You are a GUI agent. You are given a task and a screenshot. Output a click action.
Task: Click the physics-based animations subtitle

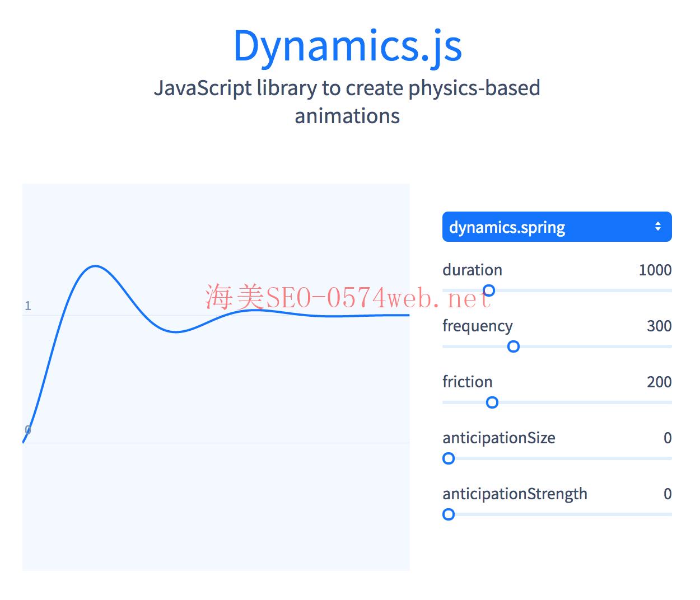point(347,101)
